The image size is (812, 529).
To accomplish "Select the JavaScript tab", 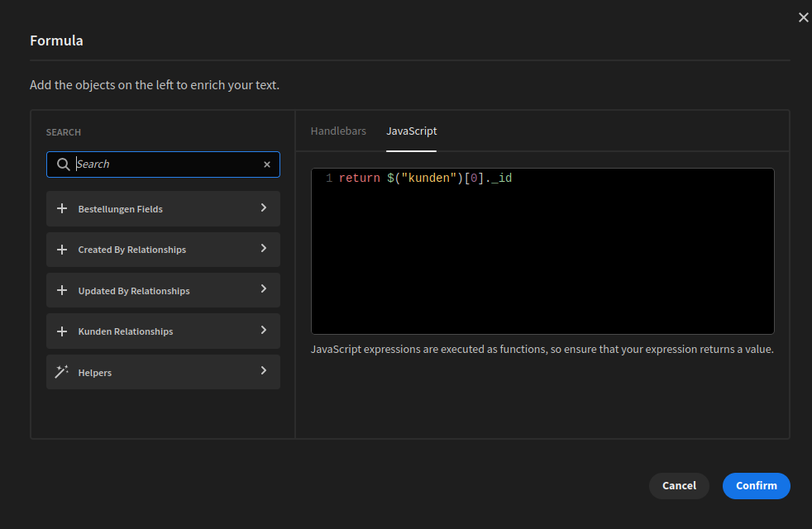I will [411, 131].
